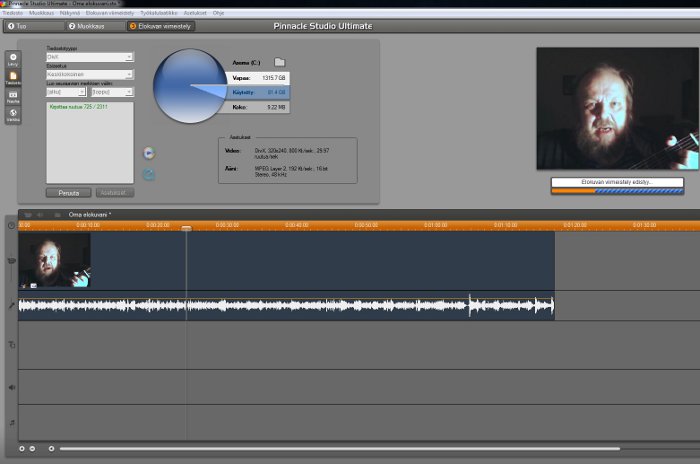Click Peruuta to cancel rendering
The width and height of the screenshot is (700, 464).
click(68, 193)
